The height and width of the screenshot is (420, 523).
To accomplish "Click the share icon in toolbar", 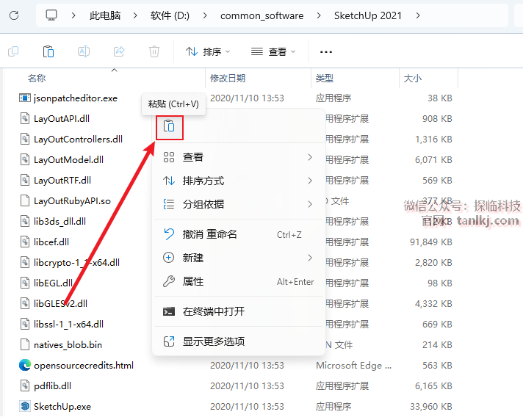I will [119, 51].
